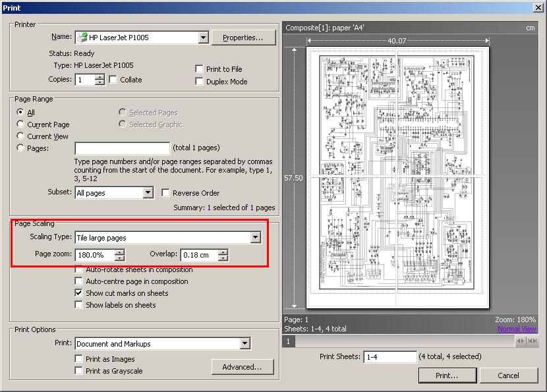This screenshot has height=392, width=547.
Task: Click the Advanced button
Action: [242, 367]
